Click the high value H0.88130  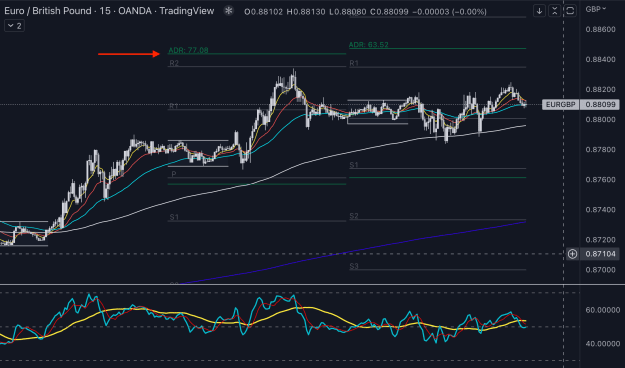[306, 12]
